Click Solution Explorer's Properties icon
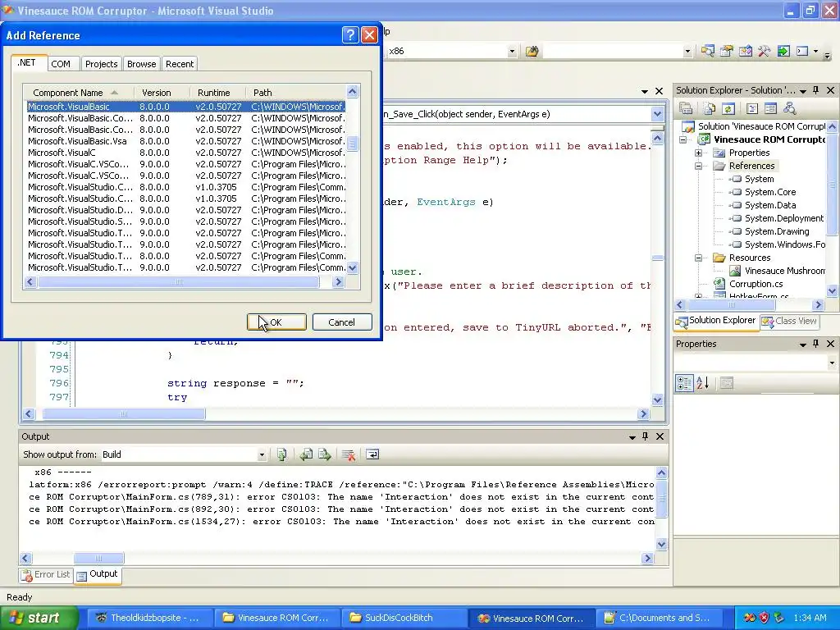The image size is (840, 630). click(x=687, y=109)
